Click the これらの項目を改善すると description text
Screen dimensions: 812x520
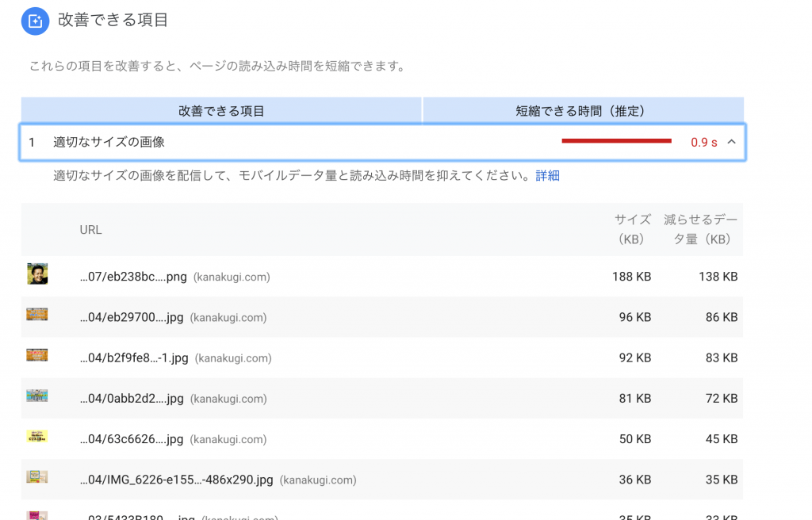click(x=219, y=67)
